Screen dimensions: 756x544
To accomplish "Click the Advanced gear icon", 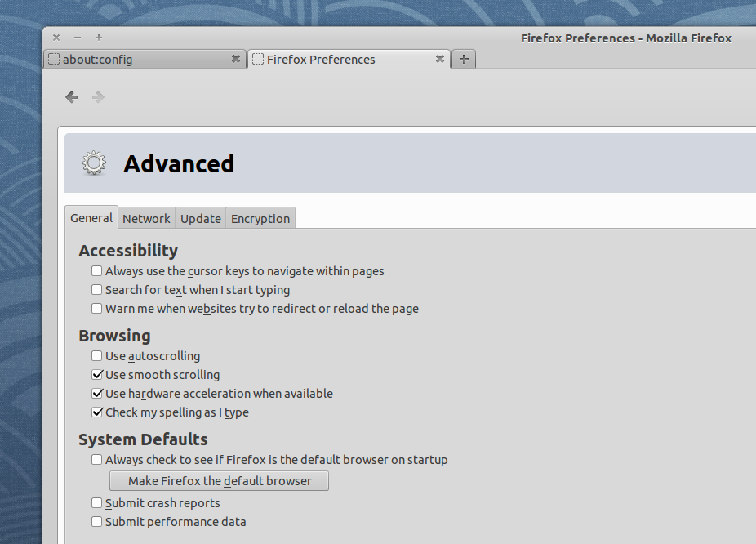I will pyautogui.click(x=94, y=163).
